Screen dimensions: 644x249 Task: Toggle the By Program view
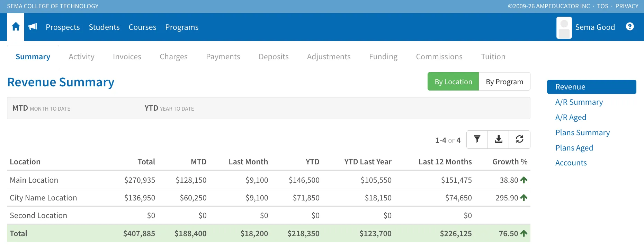point(504,81)
